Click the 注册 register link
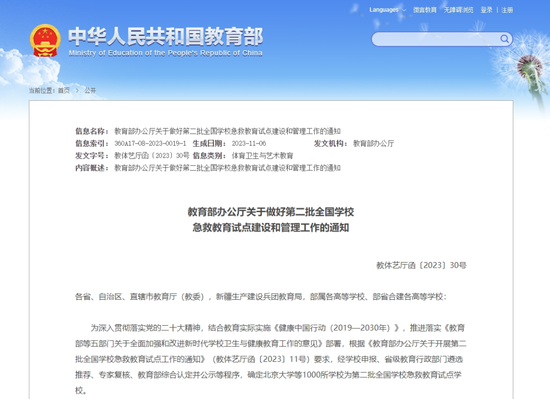Image resolution: width=550 pixels, height=399 pixels. tap(507, 10)
